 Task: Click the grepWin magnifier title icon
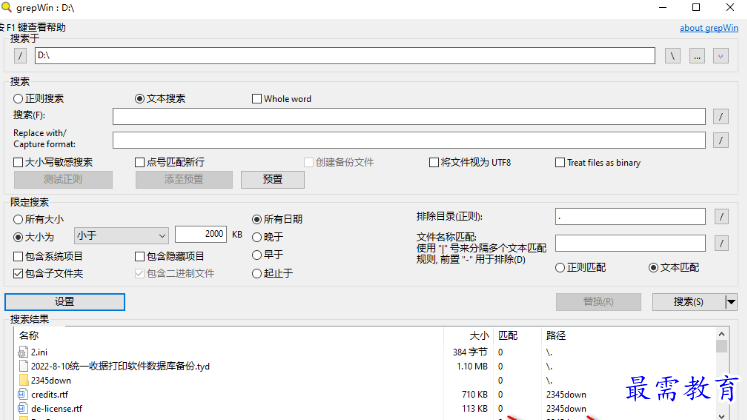(6, 7)
